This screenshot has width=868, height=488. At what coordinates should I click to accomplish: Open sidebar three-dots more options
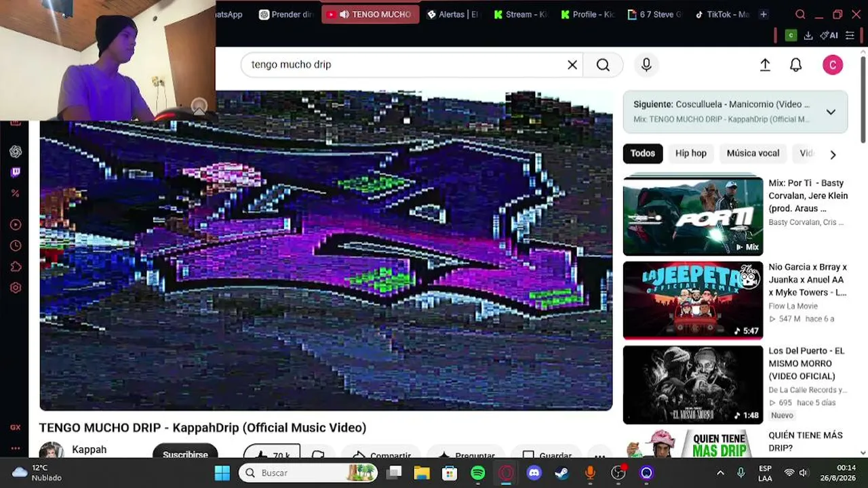(16, 448)
